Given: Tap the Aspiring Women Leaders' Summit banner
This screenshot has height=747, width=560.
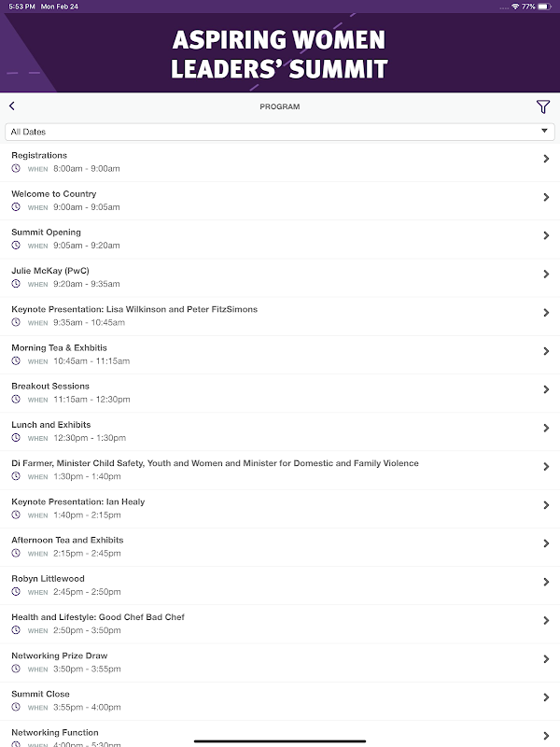Looking at the screenshot, I should pos(280,53).
